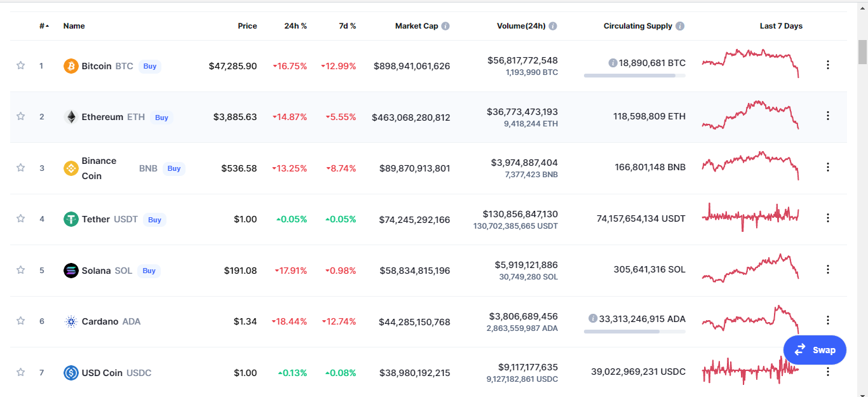Click the Bitcoin logo icon
This screenshot has height=397, width=868.
coord(71,66)
